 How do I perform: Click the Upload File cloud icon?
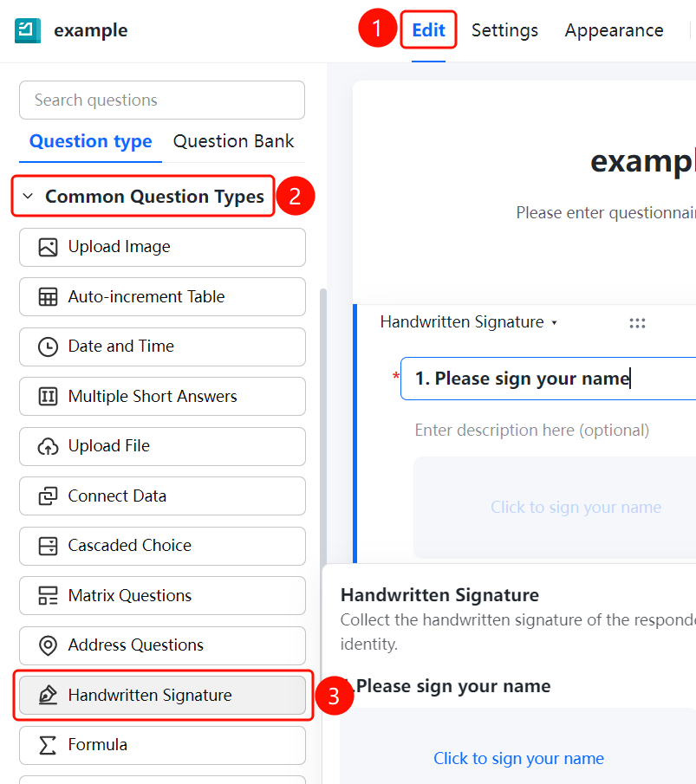coord(48,446)
